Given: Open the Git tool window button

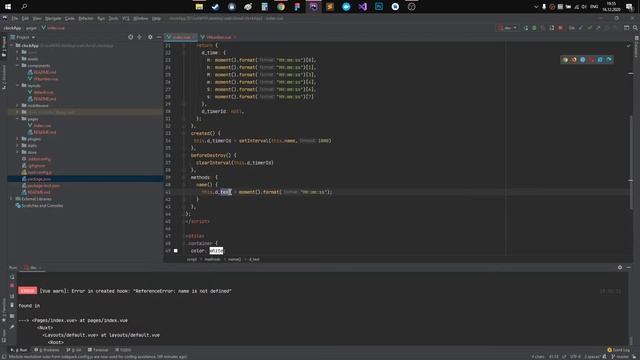Looking at the screenshot, I should [x=74, y=350].
